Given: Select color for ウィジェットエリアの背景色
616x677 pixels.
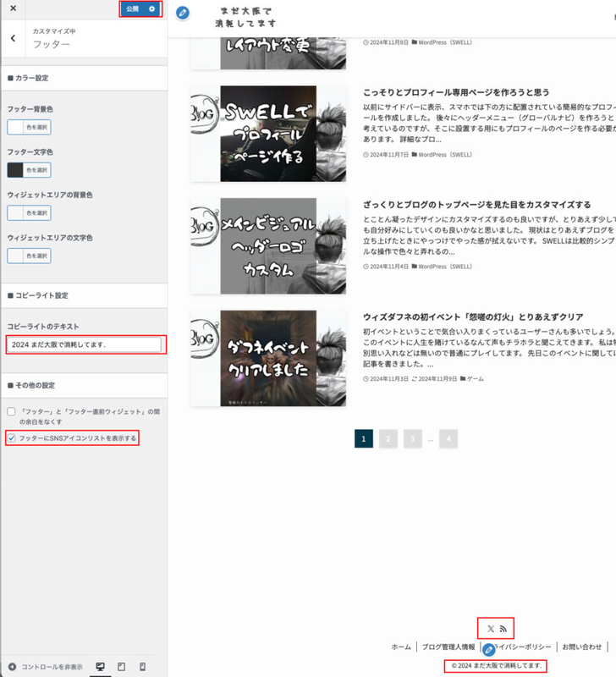Looking at the screenshot, I should click(29, 213).
